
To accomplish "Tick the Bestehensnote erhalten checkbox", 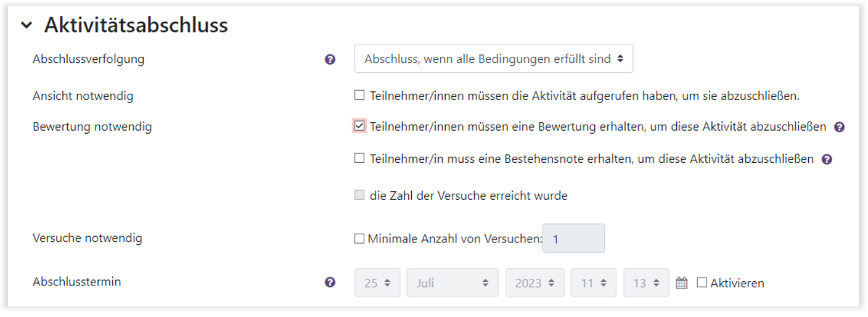I will [359, 158].
